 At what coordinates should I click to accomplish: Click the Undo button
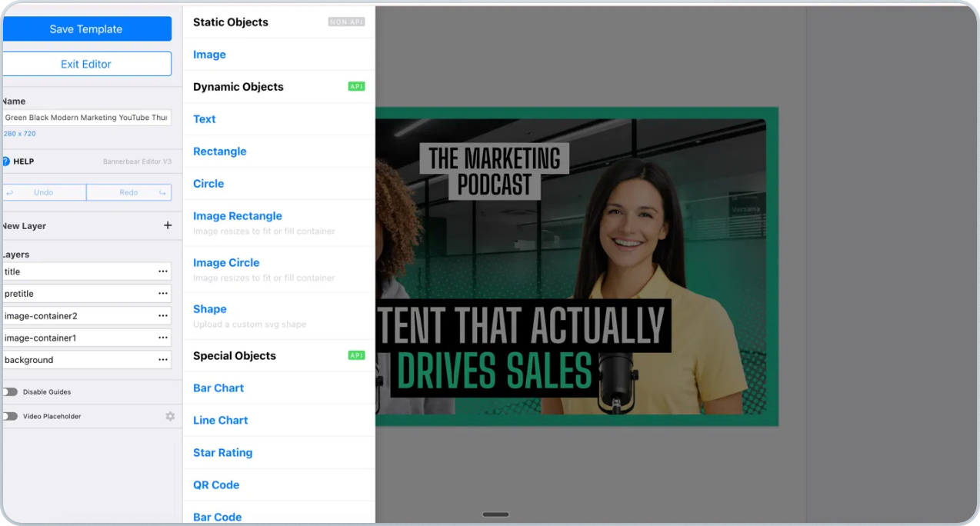tap(44, 192)
